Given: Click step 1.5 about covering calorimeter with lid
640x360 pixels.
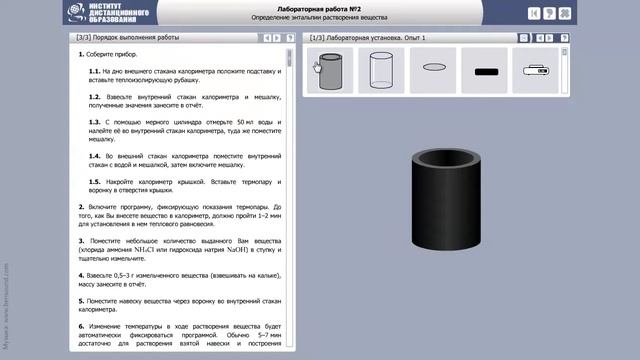Looking at the screenshot, I should (185, 186).
